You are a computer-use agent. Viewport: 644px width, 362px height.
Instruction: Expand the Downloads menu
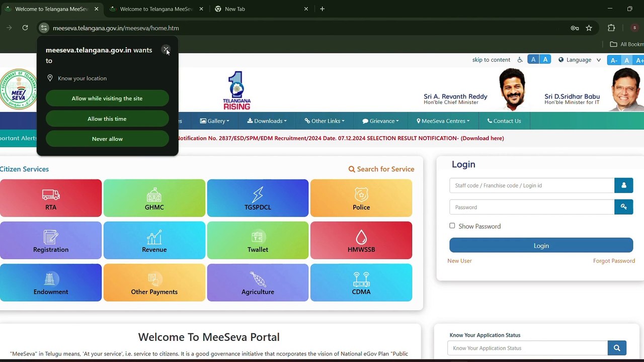[267, 121]
